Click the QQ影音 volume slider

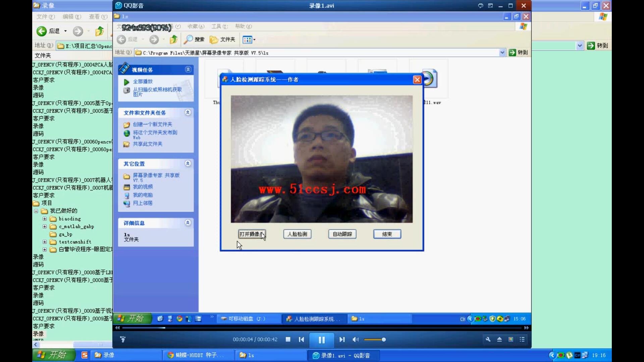[375, 340]
